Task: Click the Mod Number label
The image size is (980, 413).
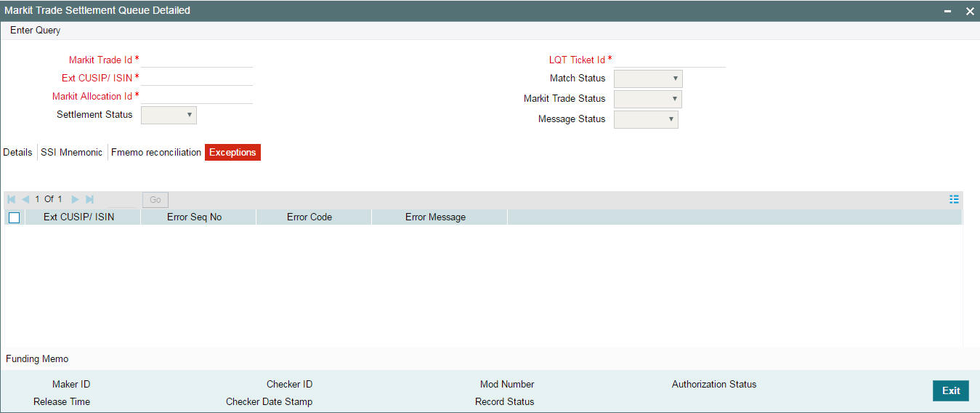Action: [x=507, y=385]
